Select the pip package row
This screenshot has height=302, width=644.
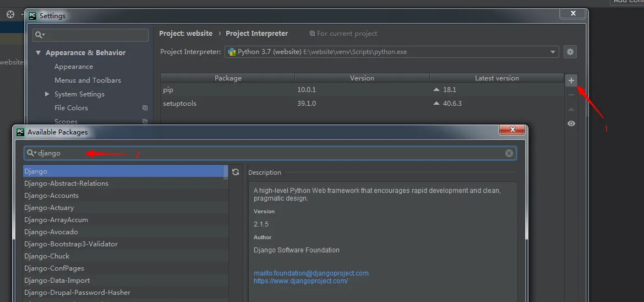point(362,90)
